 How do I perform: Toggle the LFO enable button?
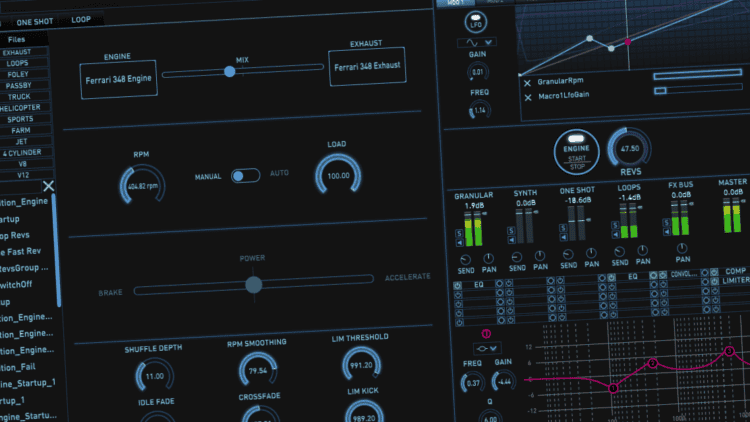[x=475, y=22]
